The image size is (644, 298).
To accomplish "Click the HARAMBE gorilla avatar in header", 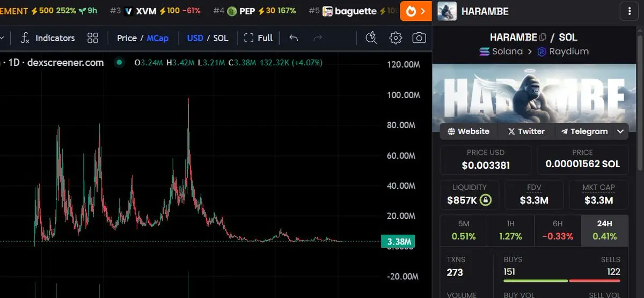I will [x=447, y=11].
